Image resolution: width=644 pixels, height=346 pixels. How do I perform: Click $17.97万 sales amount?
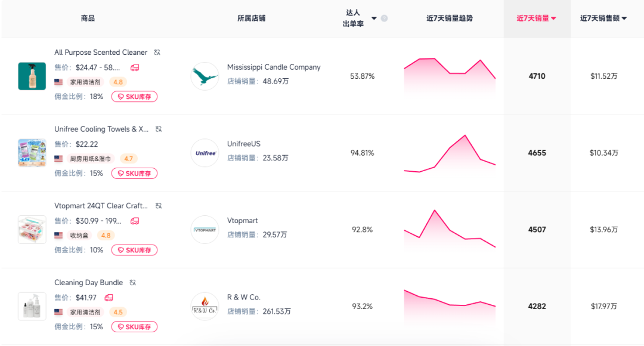(x=603, y=306)
